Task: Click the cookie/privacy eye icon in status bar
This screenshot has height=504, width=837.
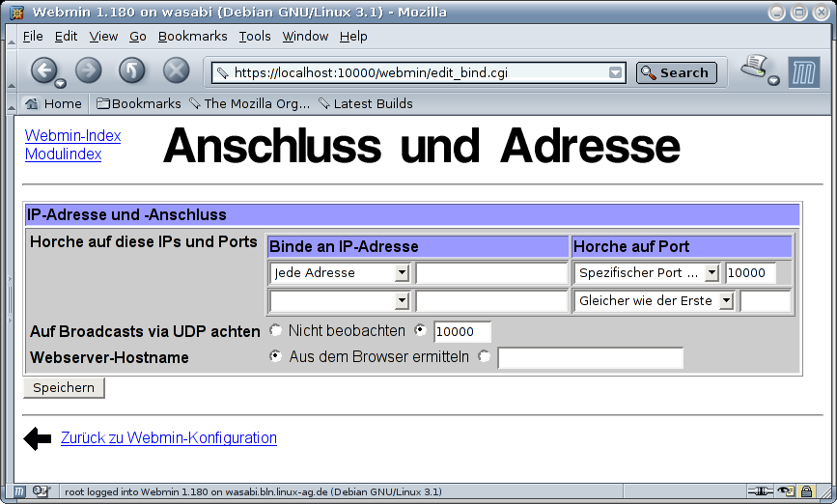Action: tap(786, 491)
